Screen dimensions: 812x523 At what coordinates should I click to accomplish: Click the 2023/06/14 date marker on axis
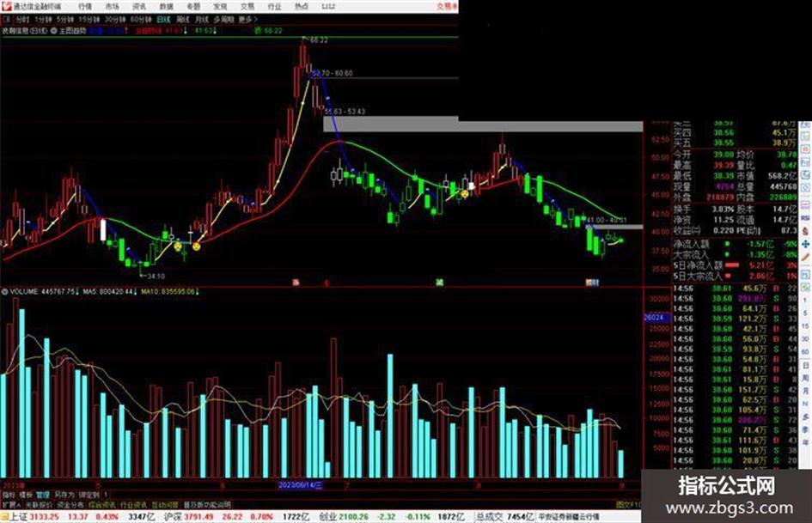click(x=301, y=485)
